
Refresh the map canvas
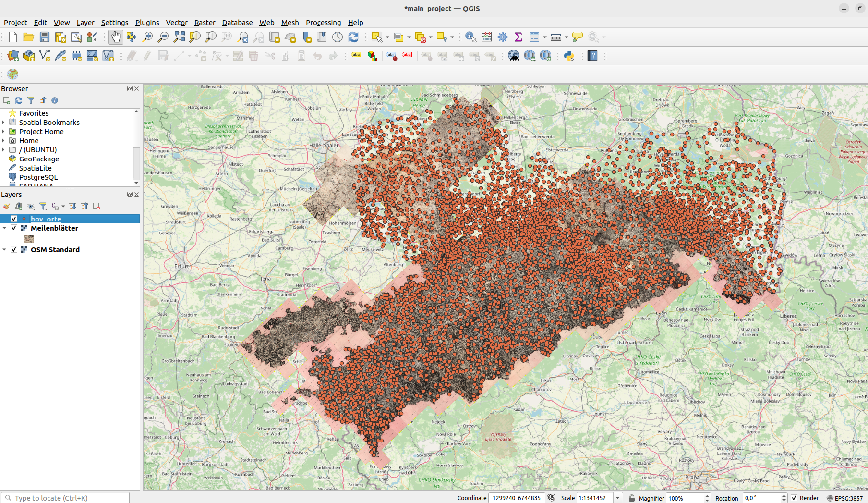[353, 37]
